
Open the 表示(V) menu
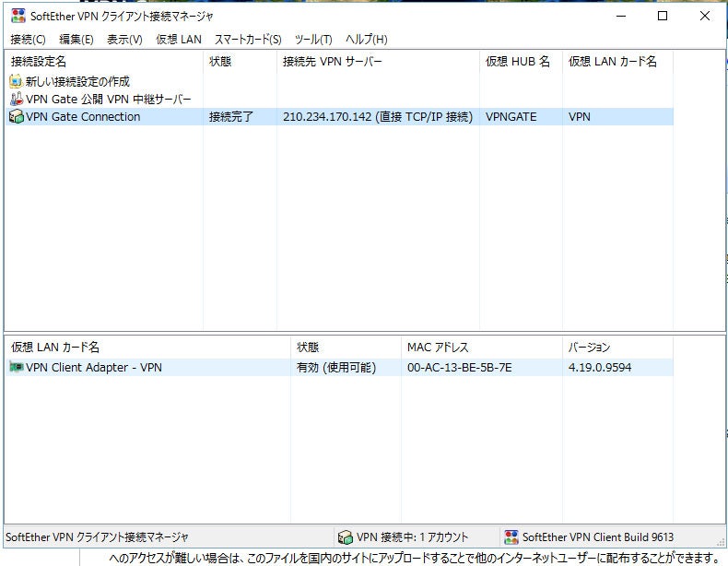tap(124, 40)
